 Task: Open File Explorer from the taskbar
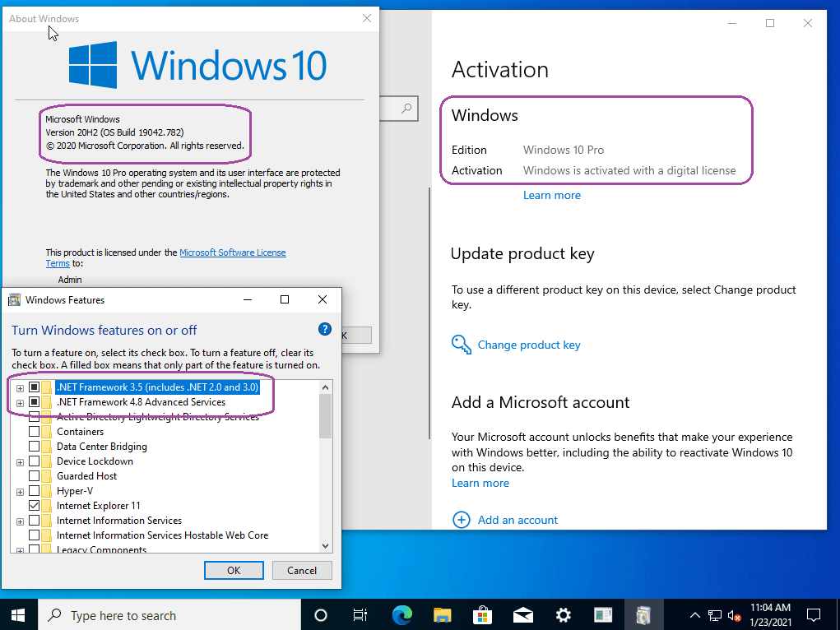[x=442, y=615]
